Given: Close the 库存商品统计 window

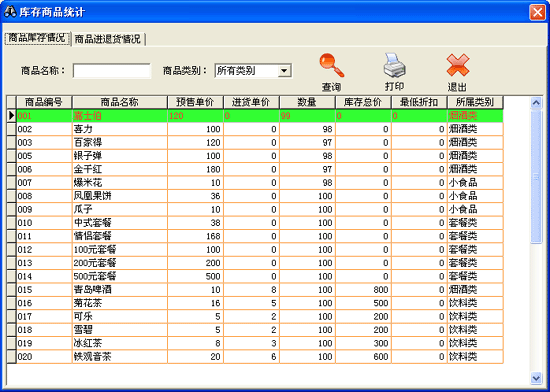Looking at the screenshot, I should pyautogui.click(x=537, y=12).
